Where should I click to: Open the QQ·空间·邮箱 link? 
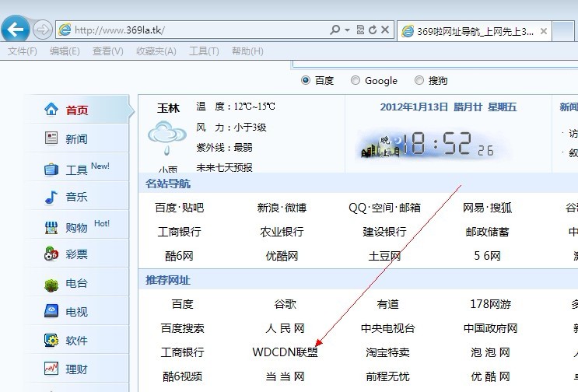pyautogui.click(x=384, y=208)
